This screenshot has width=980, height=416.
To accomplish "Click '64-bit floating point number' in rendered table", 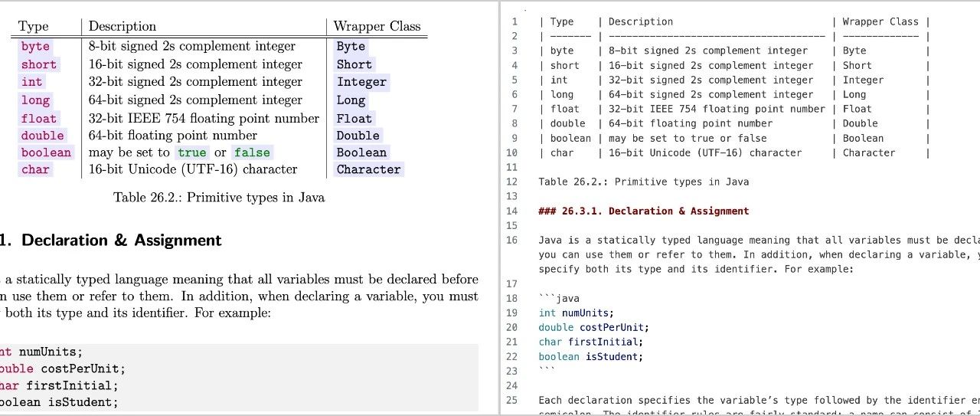I will pyautogui.click(x=173, y=136).
